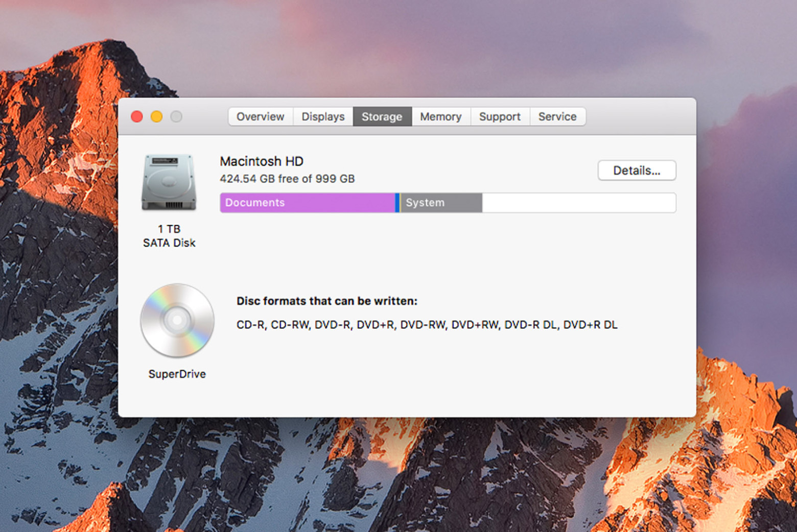
Task: Open the Storage tab
Action: pos(382,116)
